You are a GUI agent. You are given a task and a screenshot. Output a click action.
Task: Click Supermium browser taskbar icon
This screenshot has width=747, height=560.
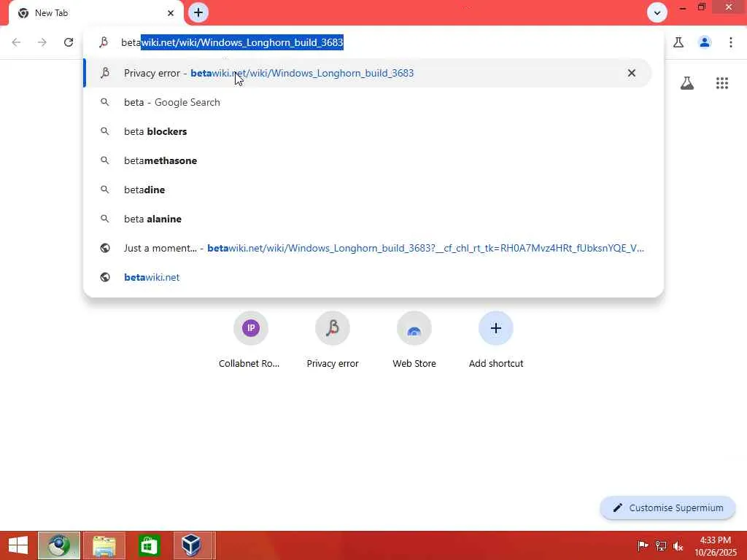pyautogui.click(x=59, y=545)
